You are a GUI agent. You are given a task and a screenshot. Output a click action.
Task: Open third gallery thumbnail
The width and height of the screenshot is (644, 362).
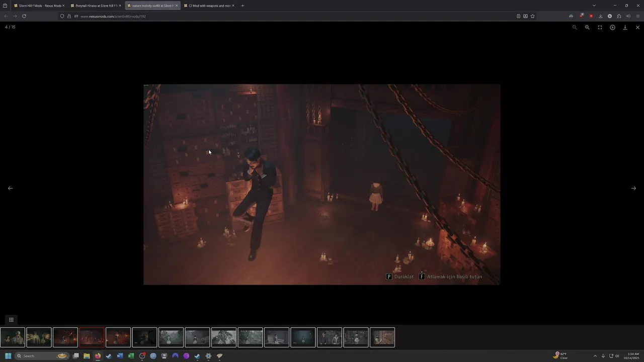pos(65,337)
